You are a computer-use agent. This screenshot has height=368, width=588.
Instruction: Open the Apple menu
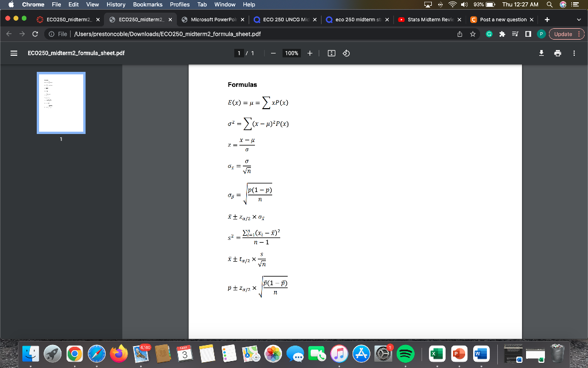click(x=11, y=5)
